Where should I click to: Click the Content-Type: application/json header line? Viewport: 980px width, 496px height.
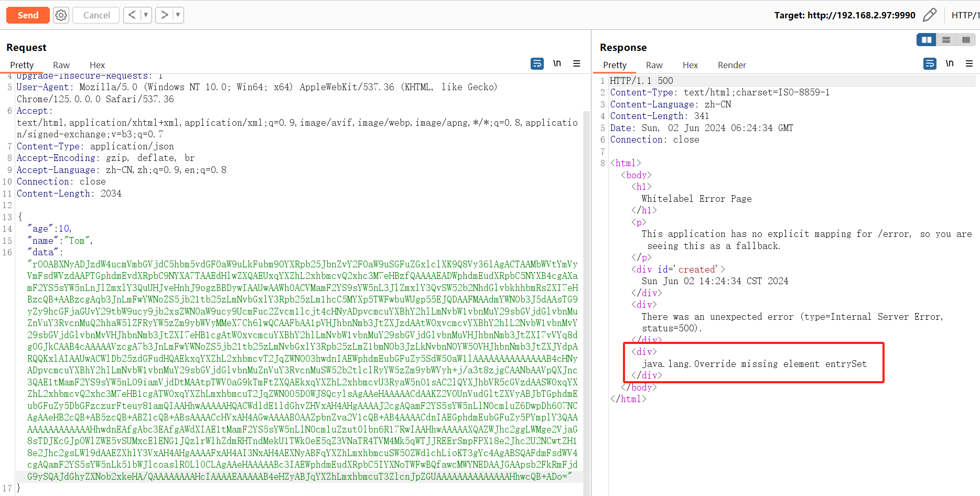coord(95,146)
